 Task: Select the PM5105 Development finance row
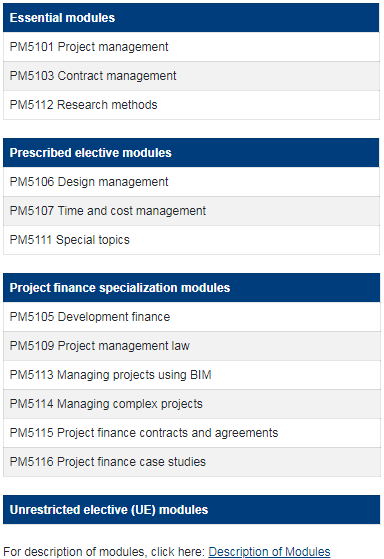click(x=191, y=317)
